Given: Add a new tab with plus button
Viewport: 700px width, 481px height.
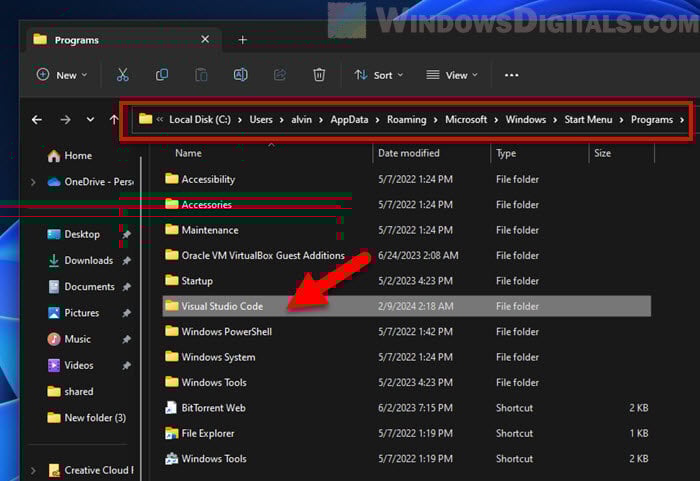Looking at the screenshot, I should point(242,40).
